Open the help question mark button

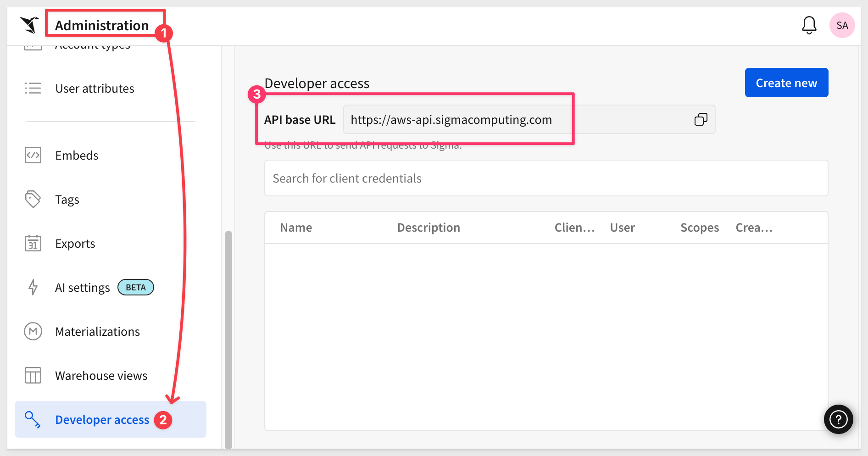click(838, 419)
